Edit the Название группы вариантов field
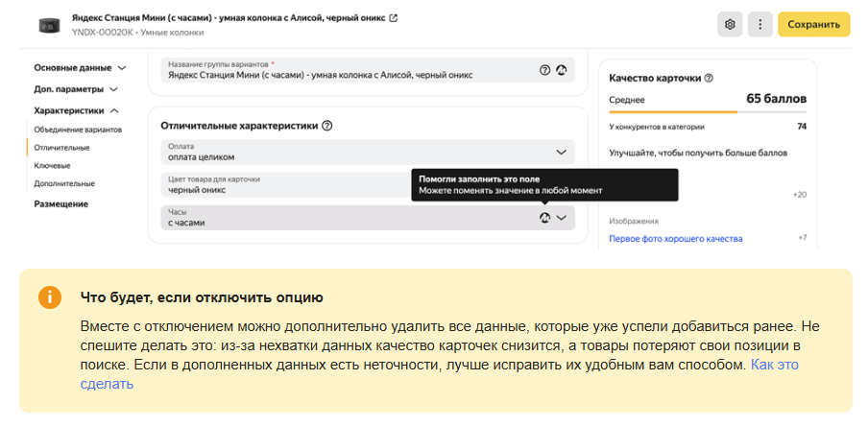The height and width of the screenshot is (427, 868). point(368,70)
